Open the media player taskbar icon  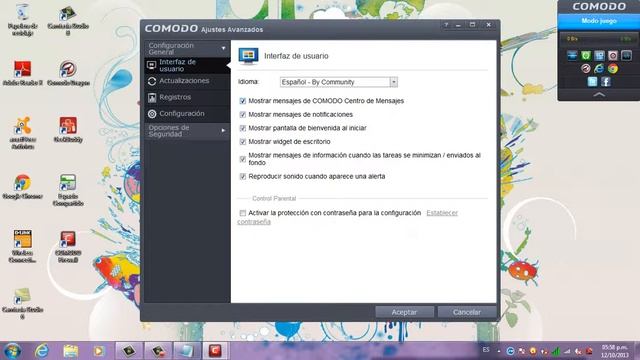coord(98,351)
